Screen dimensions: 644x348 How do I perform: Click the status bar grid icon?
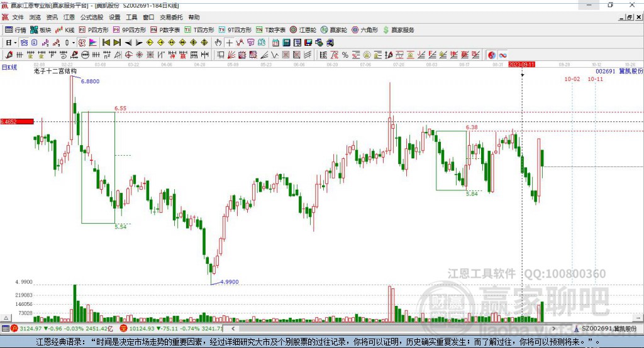coord(5,329)
